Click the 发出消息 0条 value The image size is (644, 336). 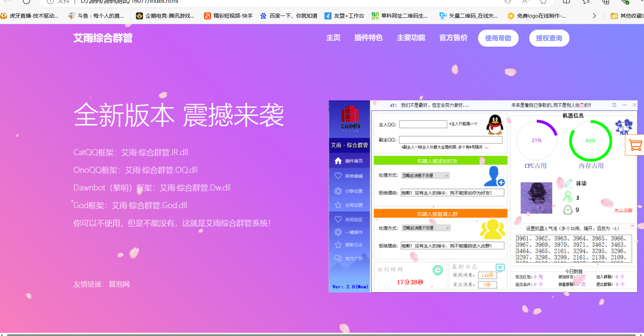(x=488, y=285)
